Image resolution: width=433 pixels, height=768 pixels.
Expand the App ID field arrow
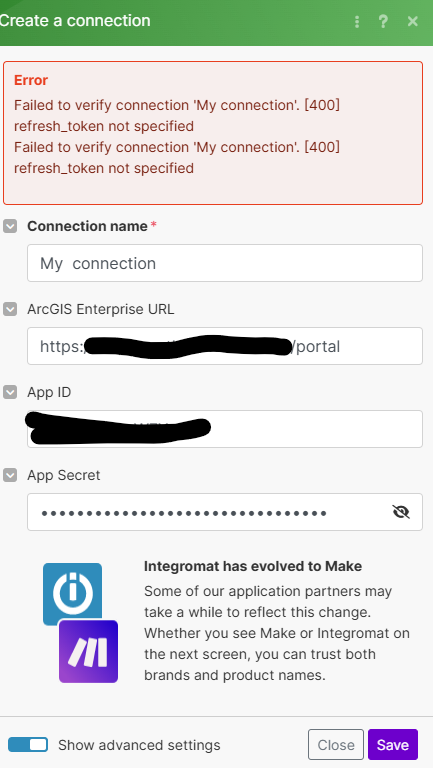coord(10,392)
